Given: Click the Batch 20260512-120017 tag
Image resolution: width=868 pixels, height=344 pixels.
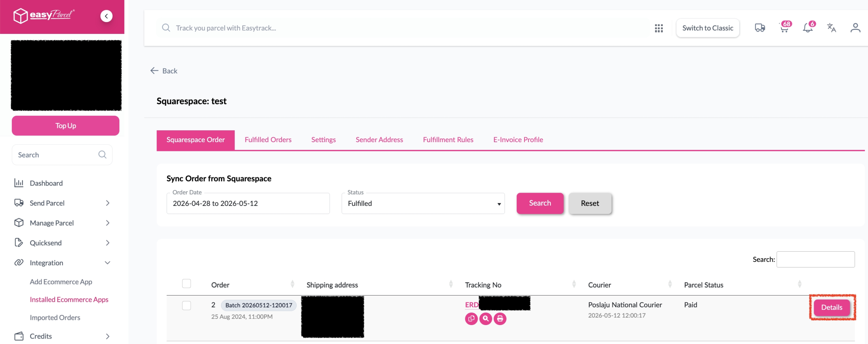Looking at the screenshot, I should pos(259,305).
